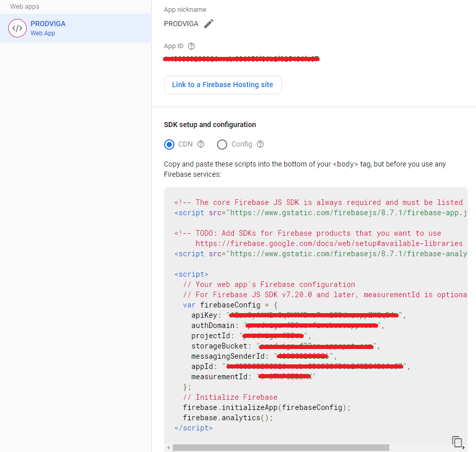Click the 'measurementId is optional' comment line
The image size is (476, 452).
click(325, 295)
